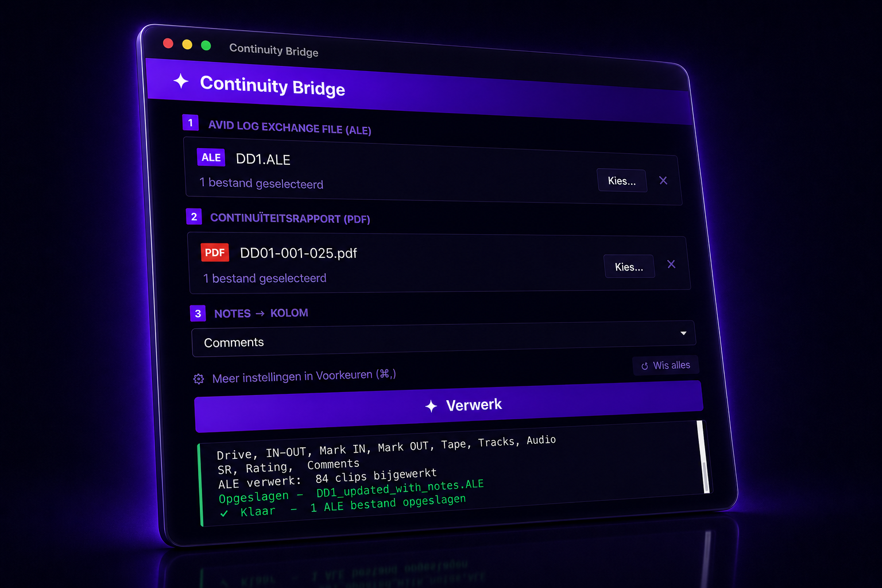Click log line 'SR, Rating, Comments'
The height and width of the screenshot is (588, 882).
tap(288, 466)
